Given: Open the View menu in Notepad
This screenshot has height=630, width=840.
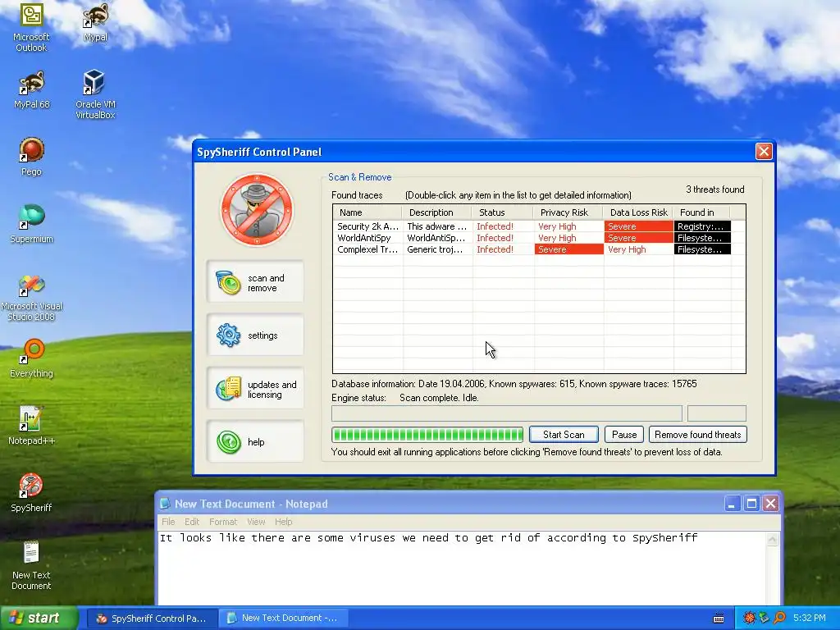Looking at the screenshot, I should pyautogui.click(x=256, y=521).
